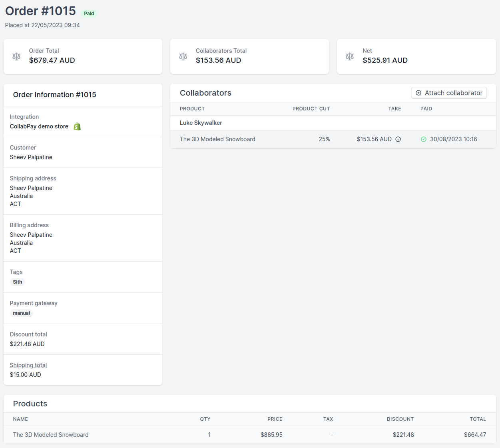This screenshot has height=448, width=500.
Task: Open the CollabPay demo store integration link
Action: tap(39, 126)
